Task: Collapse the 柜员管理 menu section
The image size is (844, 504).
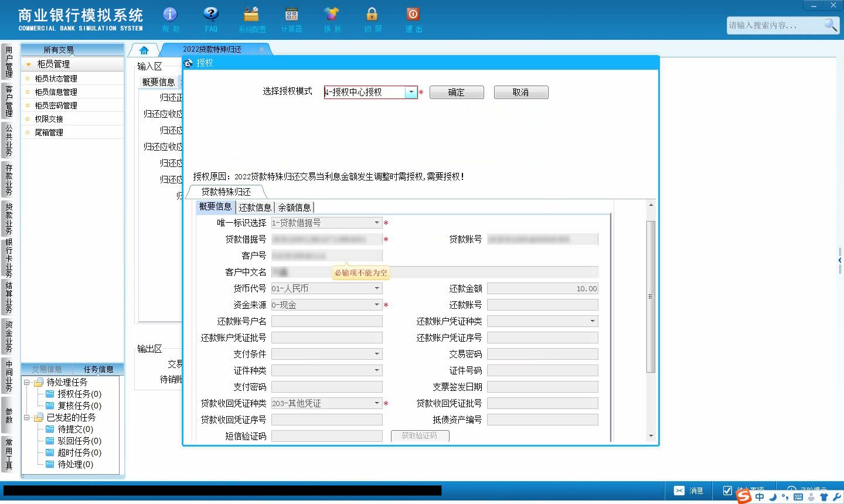Action: pos(29,64)
